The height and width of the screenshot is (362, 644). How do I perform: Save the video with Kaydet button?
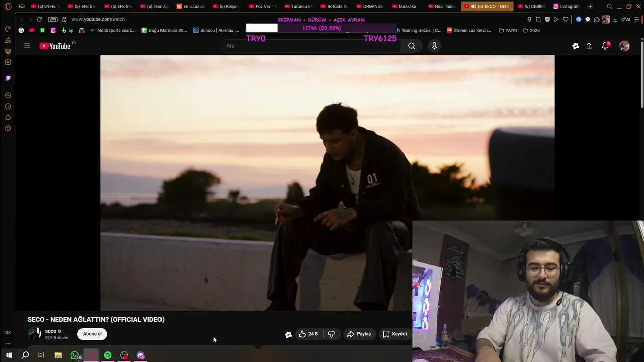click(395, 334)
